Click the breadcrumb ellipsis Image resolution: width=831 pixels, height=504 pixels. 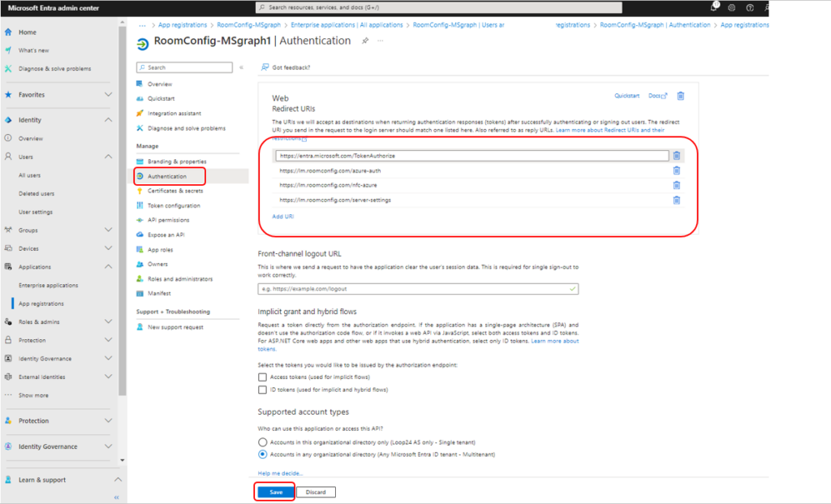142,25
